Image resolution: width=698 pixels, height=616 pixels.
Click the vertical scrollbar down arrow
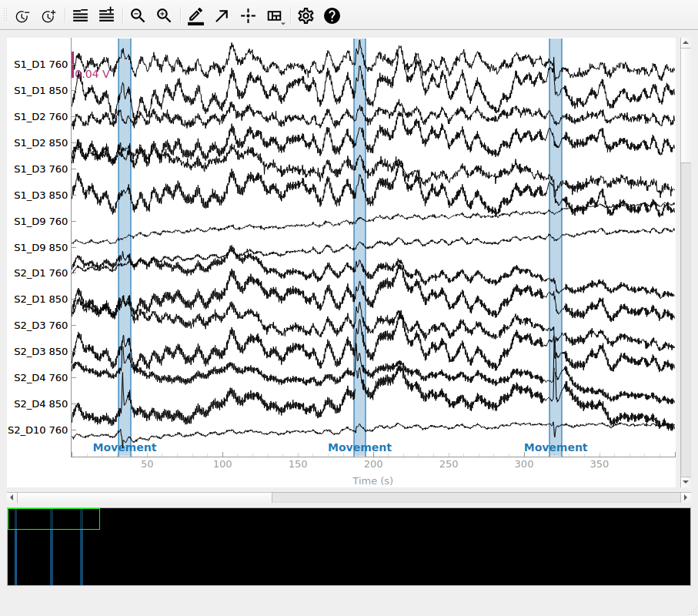[686, 482]
